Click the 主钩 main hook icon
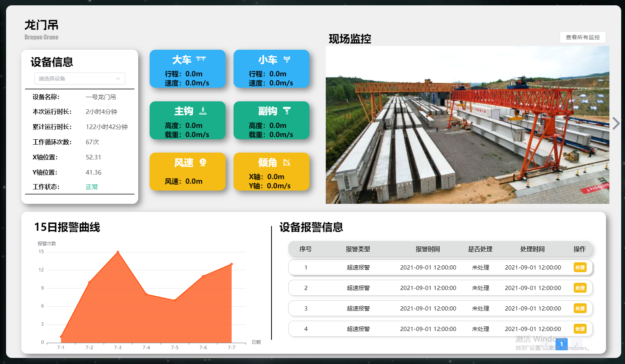Image resolution: width=625 pixels, height=364 pixels. click(203, 110)
